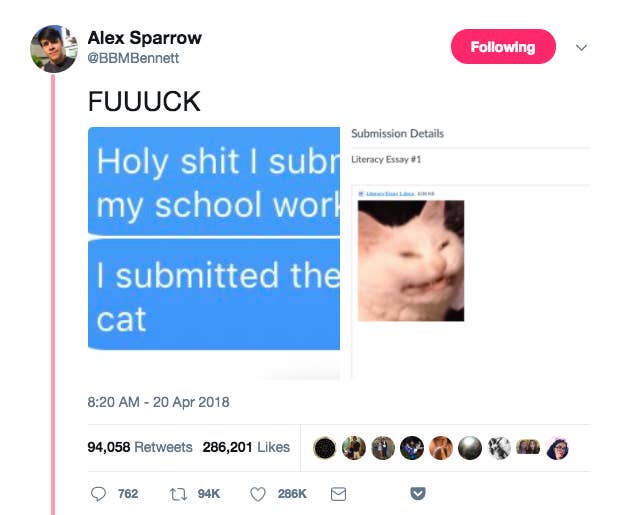The width and height of the screenshot is (624, 515).
Task: Toggle the Following button off
Action: 503,47
